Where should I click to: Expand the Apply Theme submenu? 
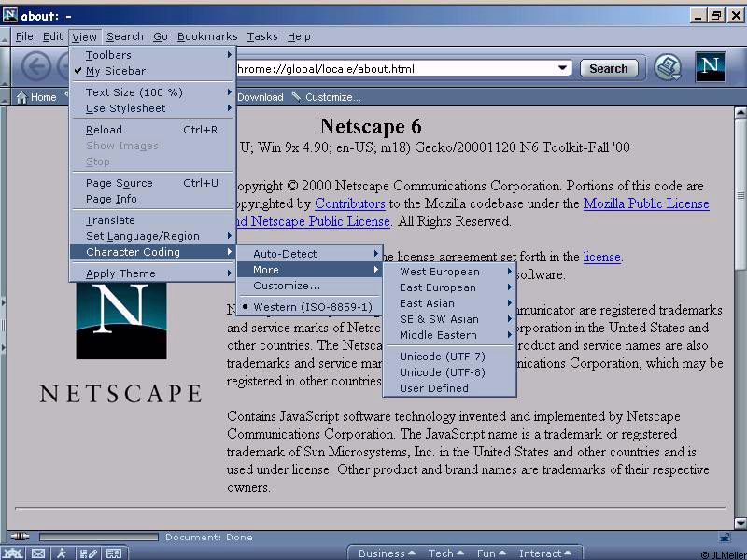pyautogui.click(x=152, y=273)
